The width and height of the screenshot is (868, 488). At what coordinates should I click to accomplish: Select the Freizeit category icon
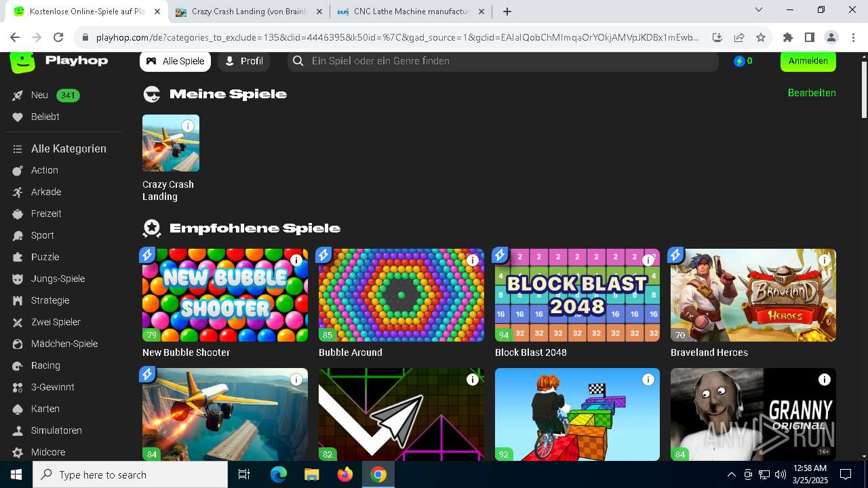click(x=18, y=214)
